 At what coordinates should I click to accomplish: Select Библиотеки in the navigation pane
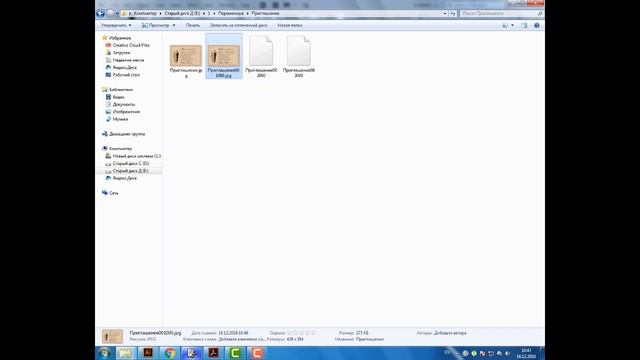click(121, 89)
